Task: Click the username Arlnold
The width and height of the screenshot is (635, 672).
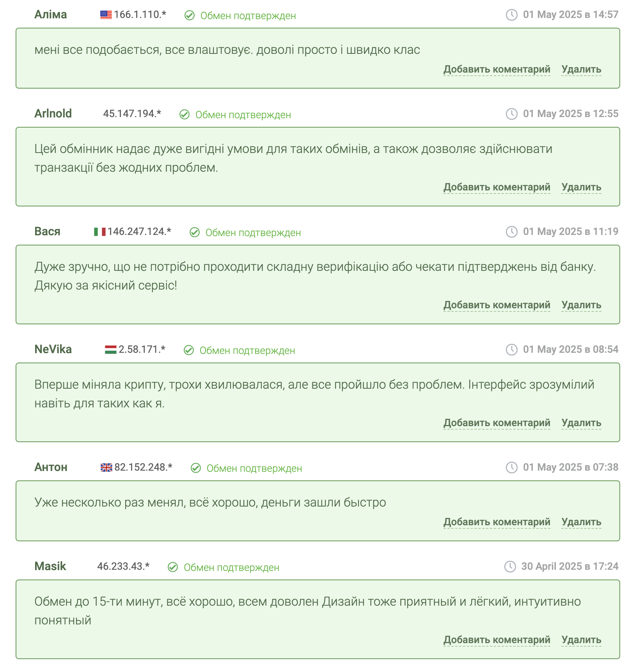Action: pos(53,114)
